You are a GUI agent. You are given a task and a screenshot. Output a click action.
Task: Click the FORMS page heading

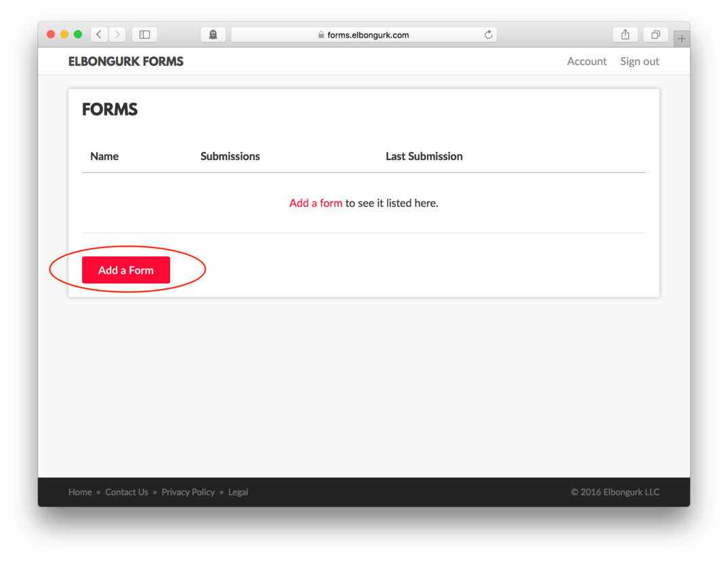(110, 109)
